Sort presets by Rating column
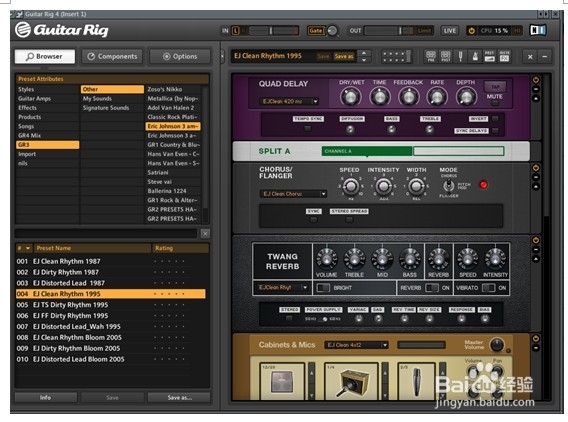This screenshot has height=422, width=568. click(180, 248)
